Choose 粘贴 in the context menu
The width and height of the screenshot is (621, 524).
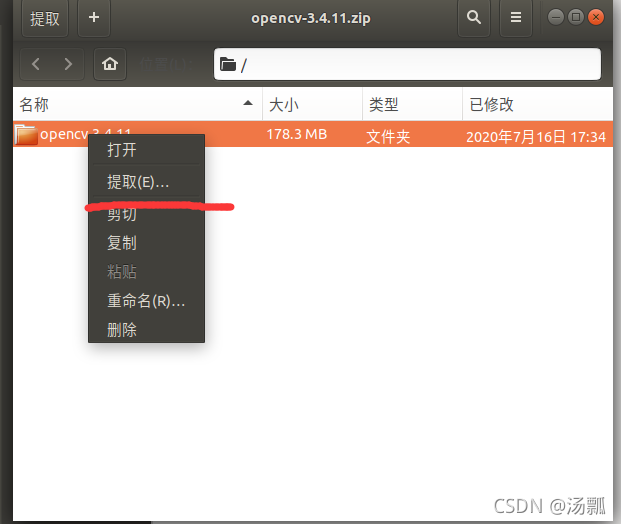[x=146, y=272]
